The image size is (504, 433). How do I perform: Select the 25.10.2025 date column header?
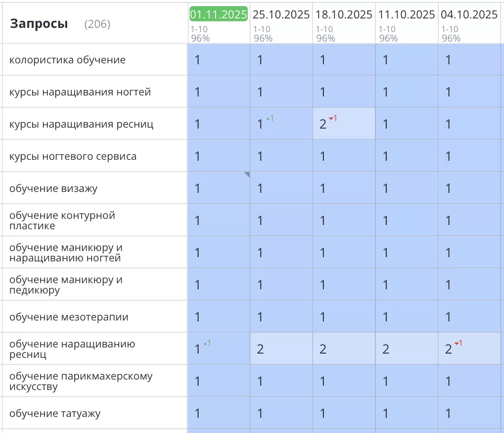point(281,15)
